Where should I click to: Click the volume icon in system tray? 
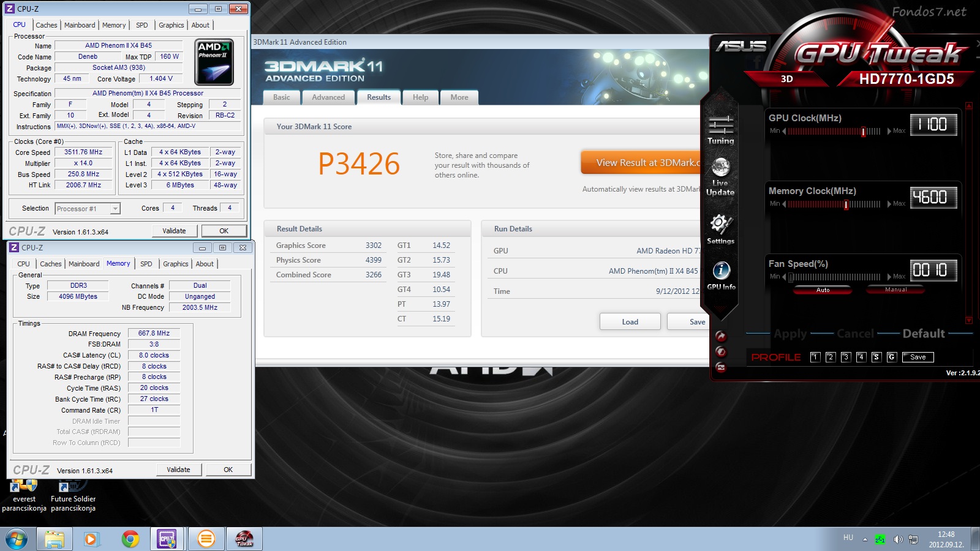(898, 539)
